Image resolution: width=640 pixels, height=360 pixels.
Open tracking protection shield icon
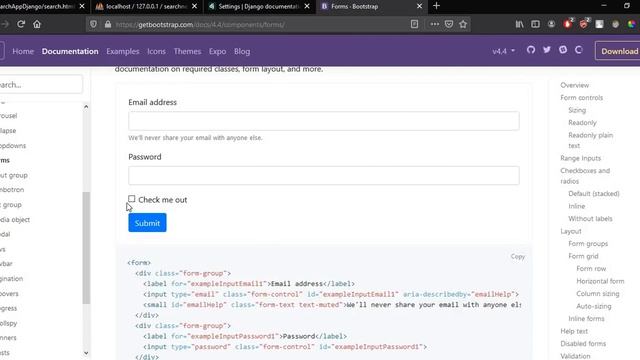coord(93,24)
